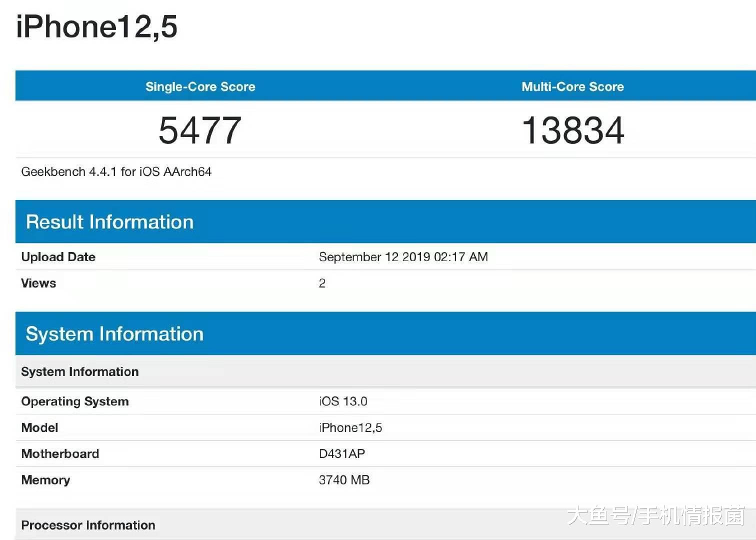The height and width of the screenshot is (540, 756).
Task: Click the memory value 3740 MB
Action: pyautogui.click(x=344, y=480)
